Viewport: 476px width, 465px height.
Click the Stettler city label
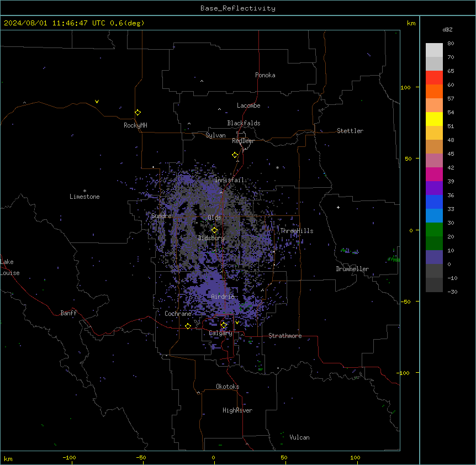click(x=350, y=131)
